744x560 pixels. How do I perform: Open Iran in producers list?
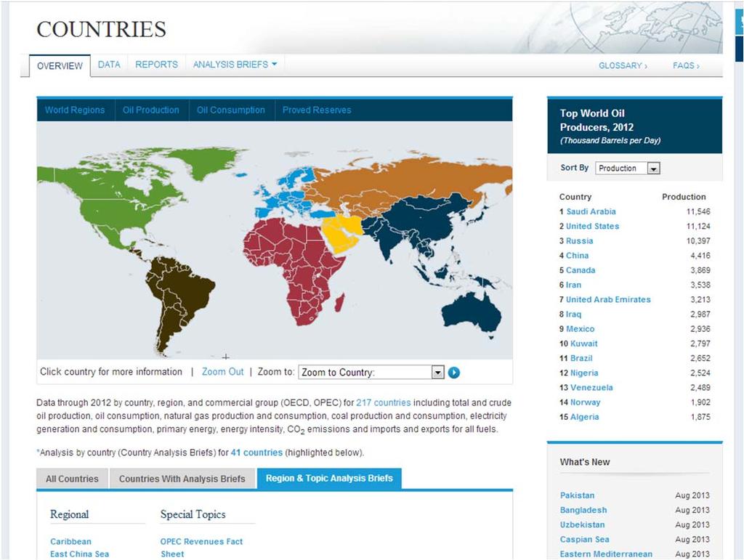tap(573, 285)
